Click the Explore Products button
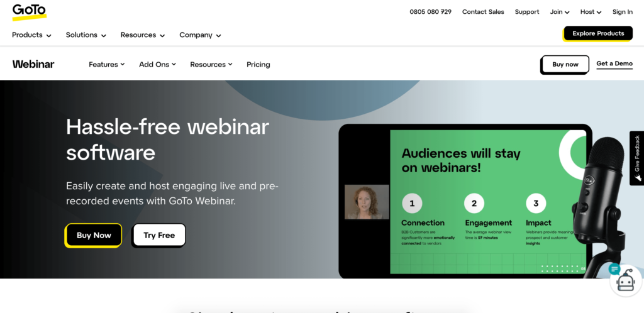Viewport: 644px width, 313px height. 598,33
